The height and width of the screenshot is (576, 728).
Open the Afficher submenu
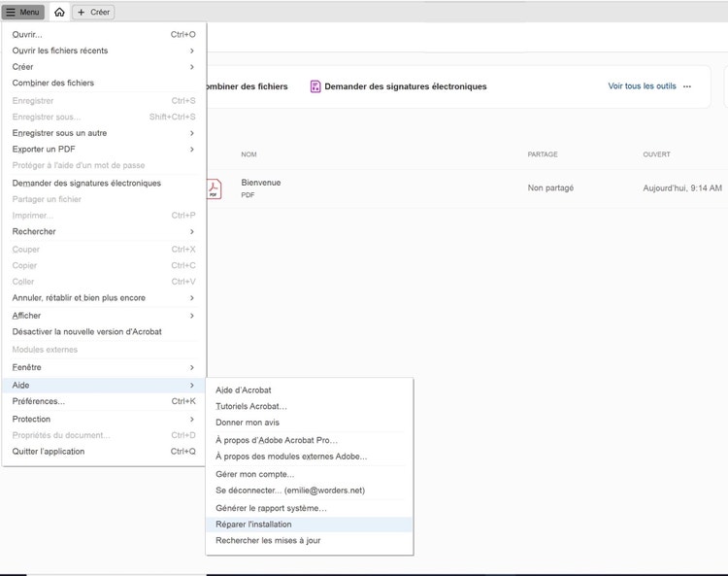[x=103, y=316]
